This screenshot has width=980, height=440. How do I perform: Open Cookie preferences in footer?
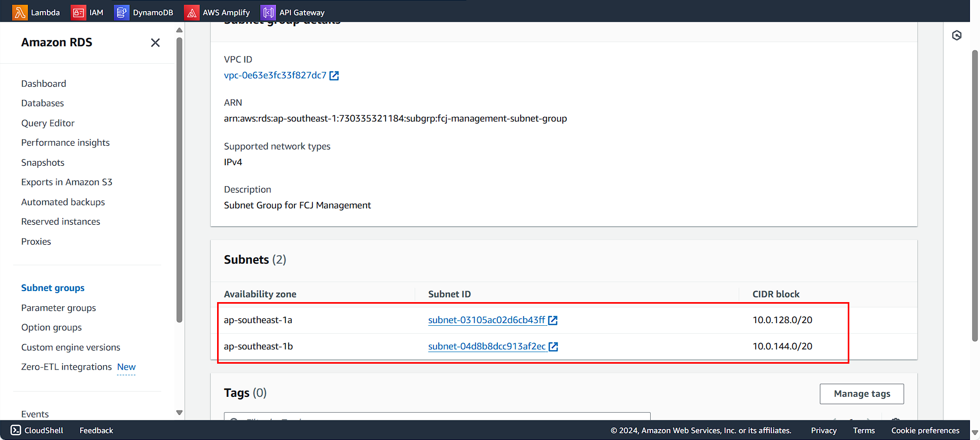(x=925, y=431)
